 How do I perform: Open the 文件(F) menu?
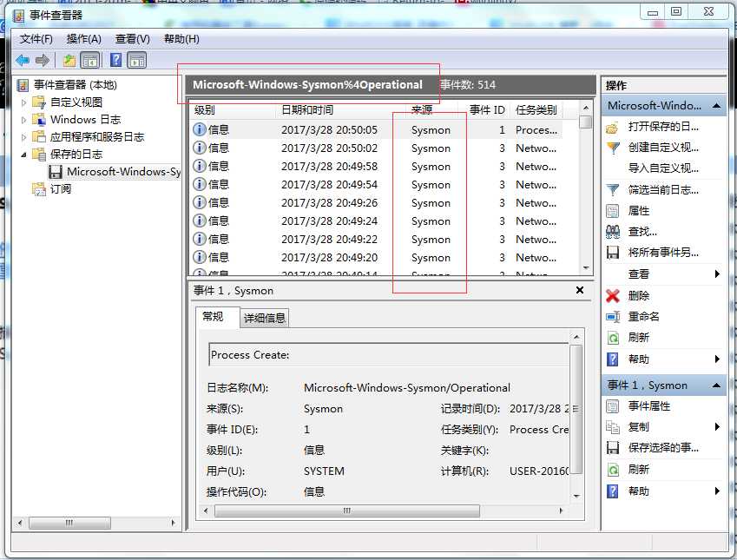click(36, 39)
